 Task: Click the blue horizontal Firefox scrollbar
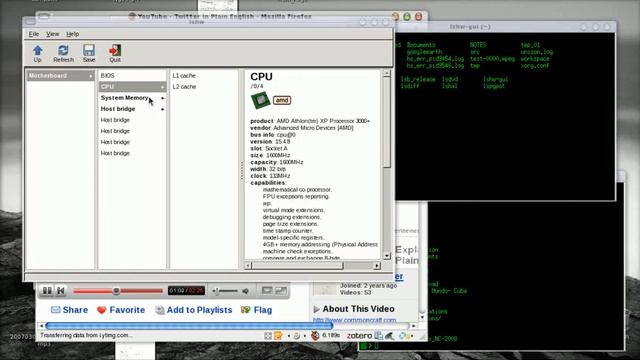[x=189, y=326]
